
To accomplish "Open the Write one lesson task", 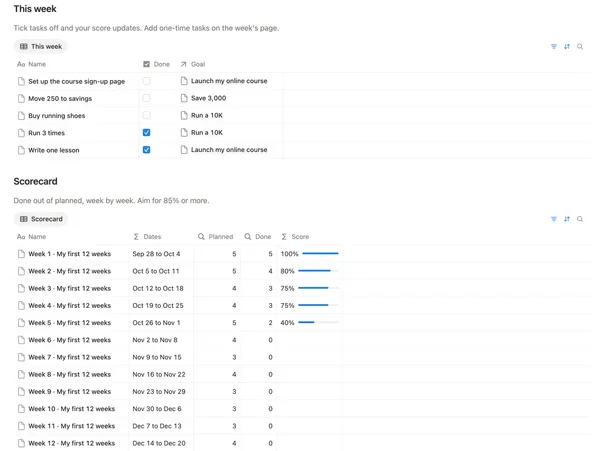I will [54, 150].
